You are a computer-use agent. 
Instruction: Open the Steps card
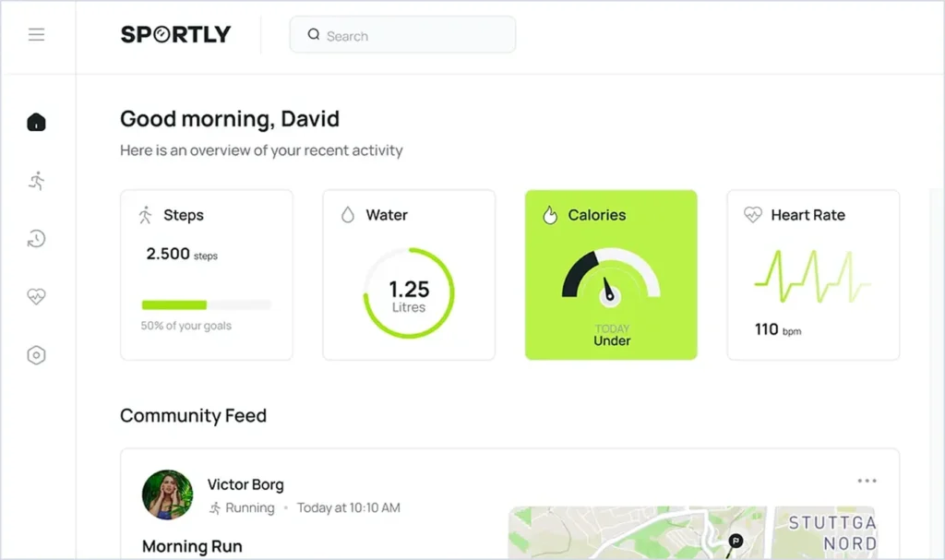pos(207,274)
